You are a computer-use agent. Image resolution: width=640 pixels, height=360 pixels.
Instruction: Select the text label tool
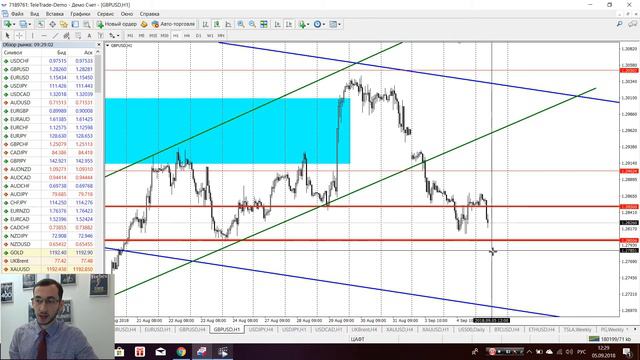[x=100, y=36]
